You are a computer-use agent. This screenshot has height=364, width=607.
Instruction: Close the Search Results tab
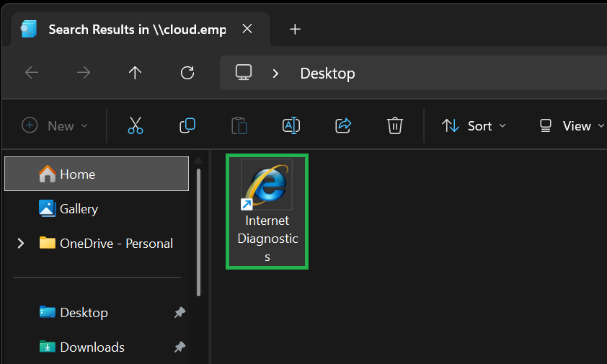[x=247, y=29]
